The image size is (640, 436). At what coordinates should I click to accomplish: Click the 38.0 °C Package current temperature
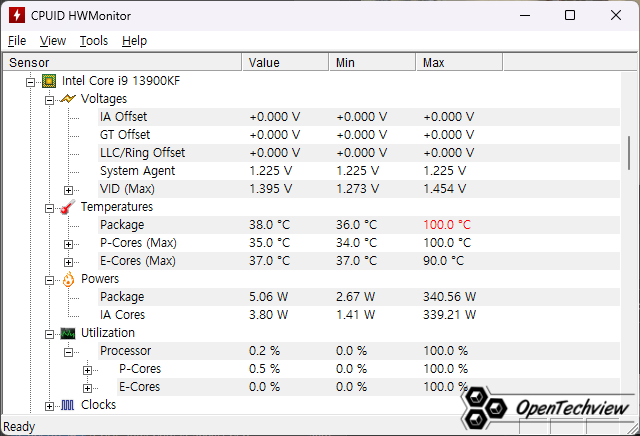point(269,225)
